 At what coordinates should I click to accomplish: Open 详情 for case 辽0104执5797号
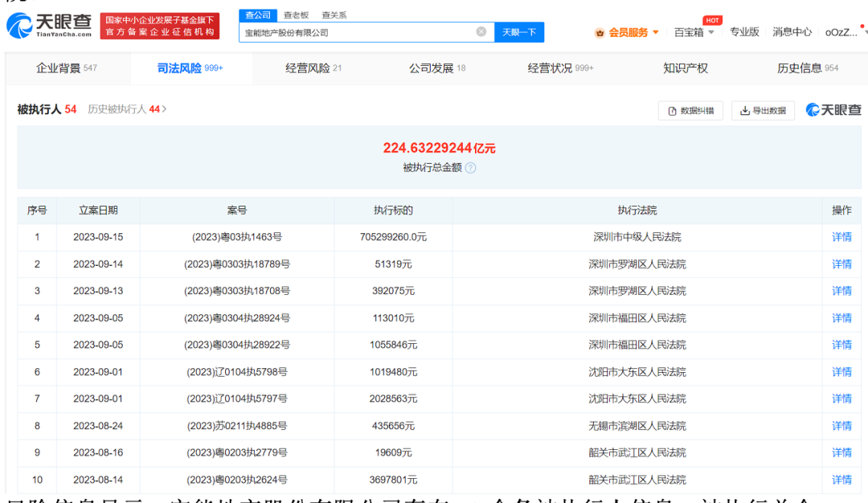click(841, 399)
